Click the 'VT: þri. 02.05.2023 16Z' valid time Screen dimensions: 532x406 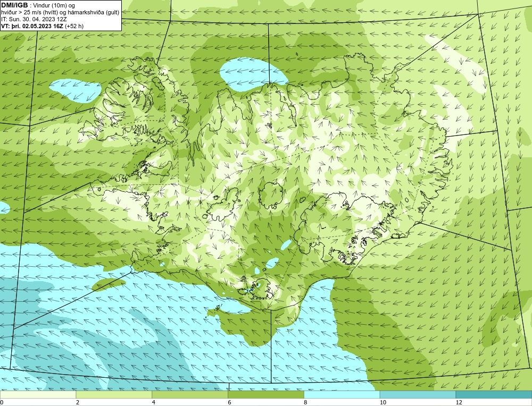(32, 26)
